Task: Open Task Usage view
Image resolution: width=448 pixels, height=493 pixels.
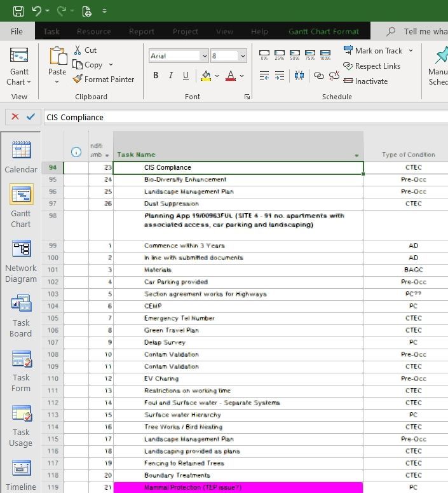Action: tap(21, 425)
